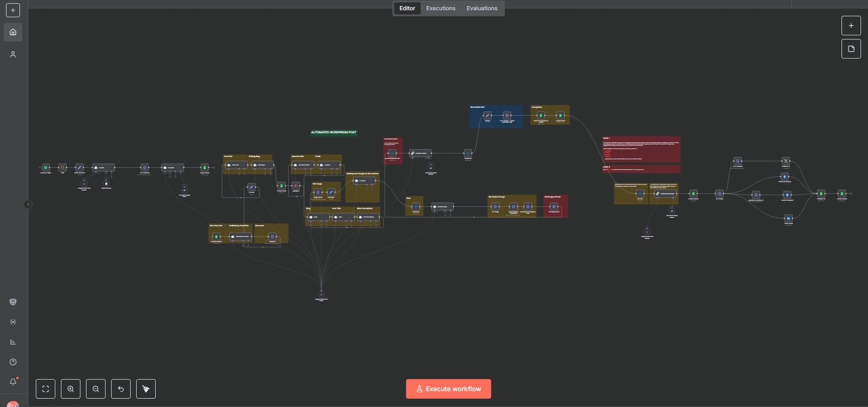Click the plus icon in the left sidebar

tap(13, 10)
